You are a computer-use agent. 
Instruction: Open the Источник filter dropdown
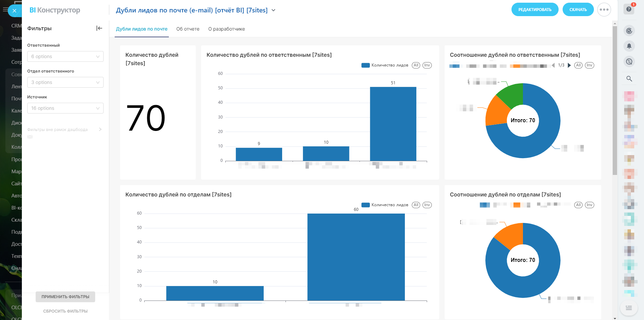[x=65, y=108]
